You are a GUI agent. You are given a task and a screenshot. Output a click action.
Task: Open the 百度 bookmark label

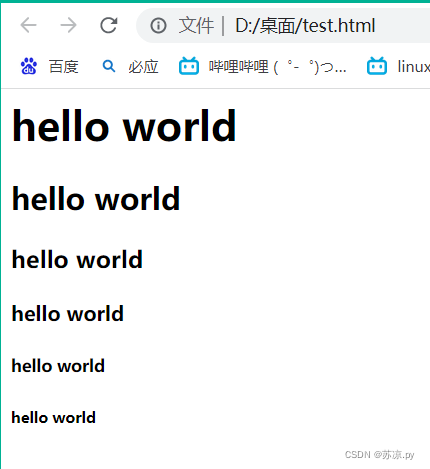pyautogui.click(x=64, y=67)
